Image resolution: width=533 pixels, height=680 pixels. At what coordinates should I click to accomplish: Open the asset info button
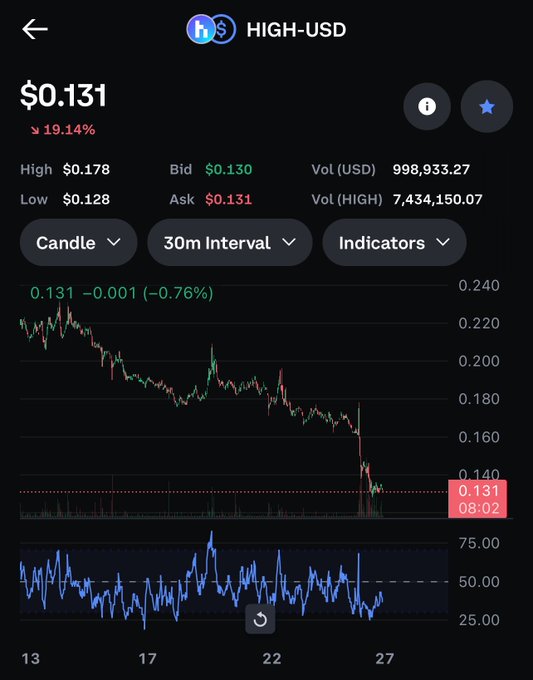[x=427, y=106]
